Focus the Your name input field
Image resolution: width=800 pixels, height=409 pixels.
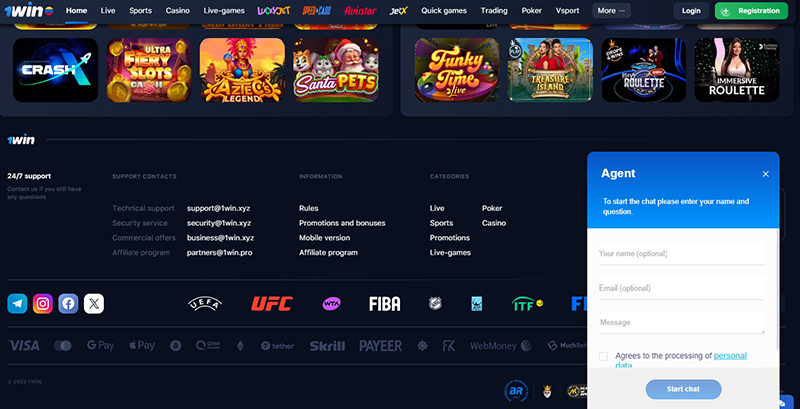[x=682, y=254]
